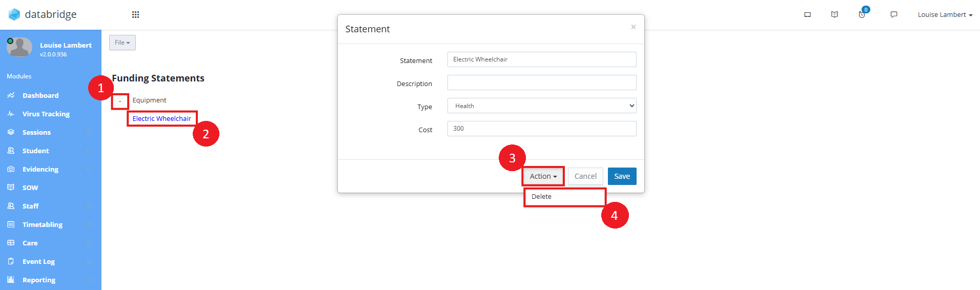
Task: Click the v2.0.0.936 version text
Action: pos(53,54)
